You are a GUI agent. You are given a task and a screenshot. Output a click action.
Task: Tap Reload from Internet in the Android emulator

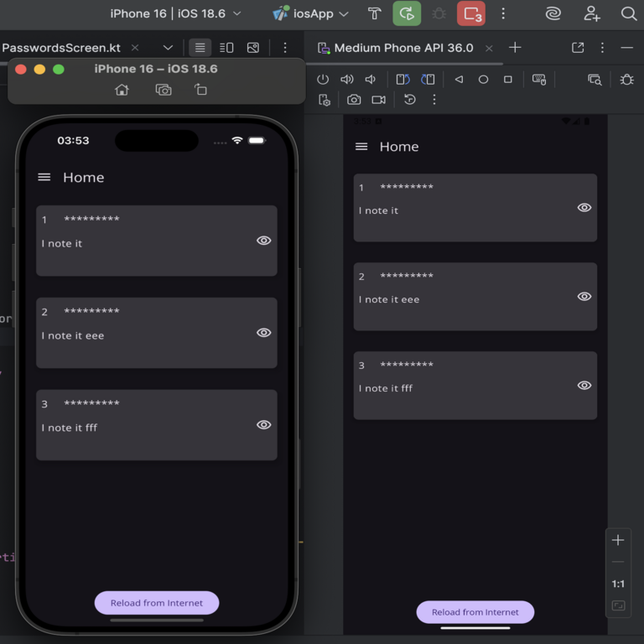pyautogui.click(x=475, y=612)
